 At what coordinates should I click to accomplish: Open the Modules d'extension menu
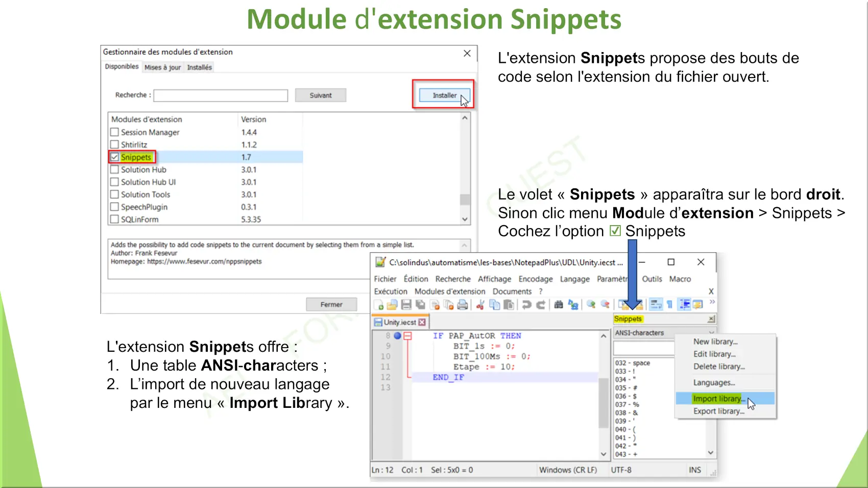[450, 291]
